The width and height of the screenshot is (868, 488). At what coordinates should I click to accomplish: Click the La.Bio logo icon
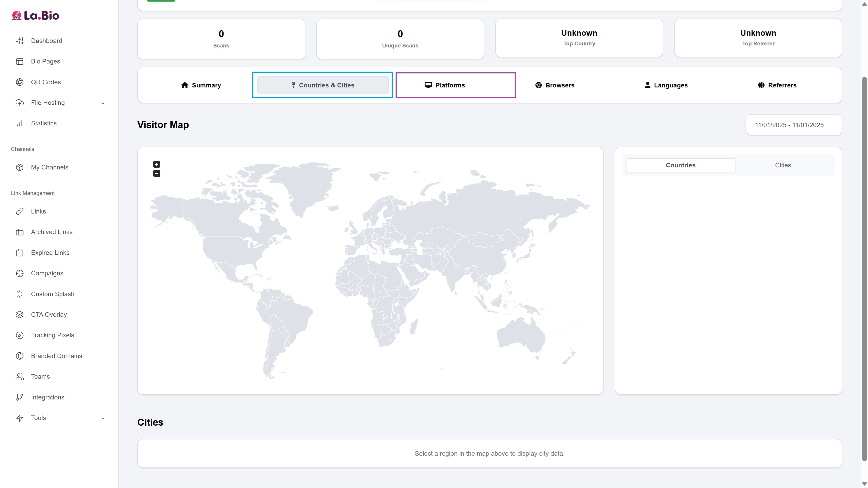click(17, 16)
